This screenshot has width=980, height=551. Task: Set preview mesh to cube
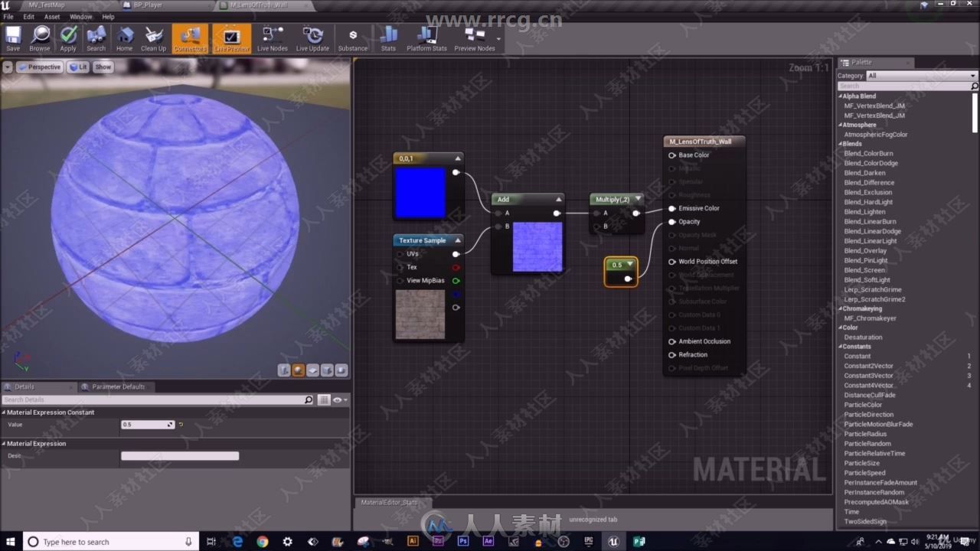click(x=328, y=370)
